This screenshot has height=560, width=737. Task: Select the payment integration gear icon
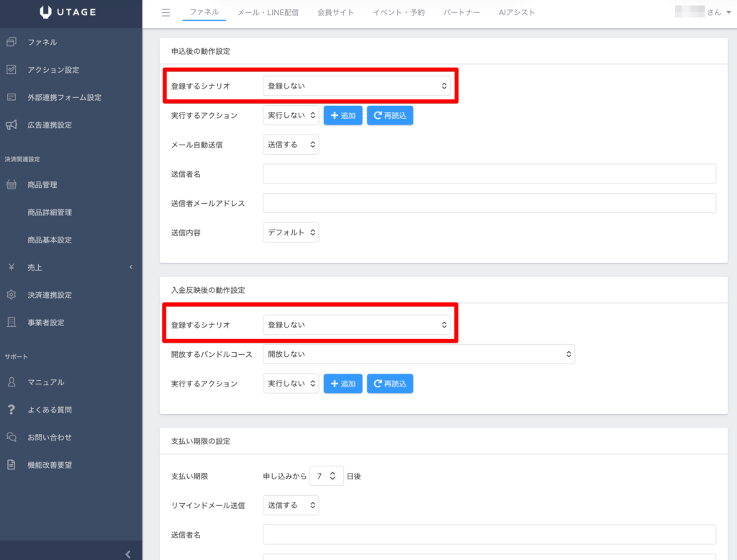pos(11,295)
